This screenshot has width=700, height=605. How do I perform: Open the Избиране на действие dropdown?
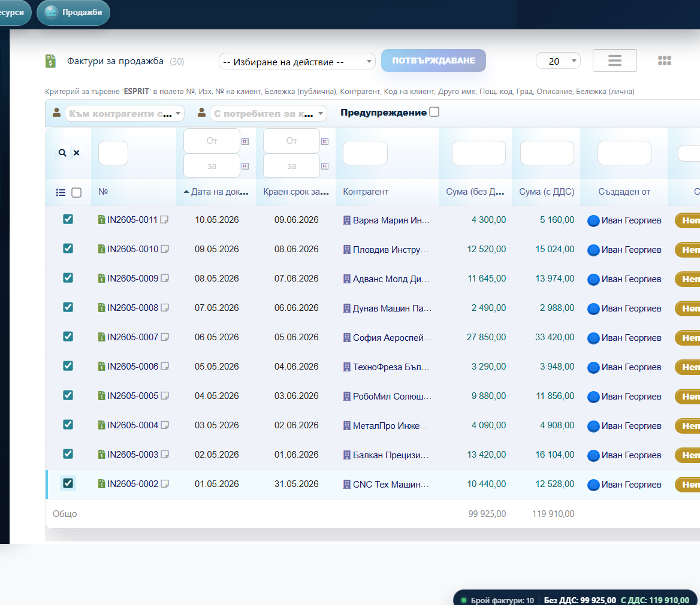pos(297,62)
